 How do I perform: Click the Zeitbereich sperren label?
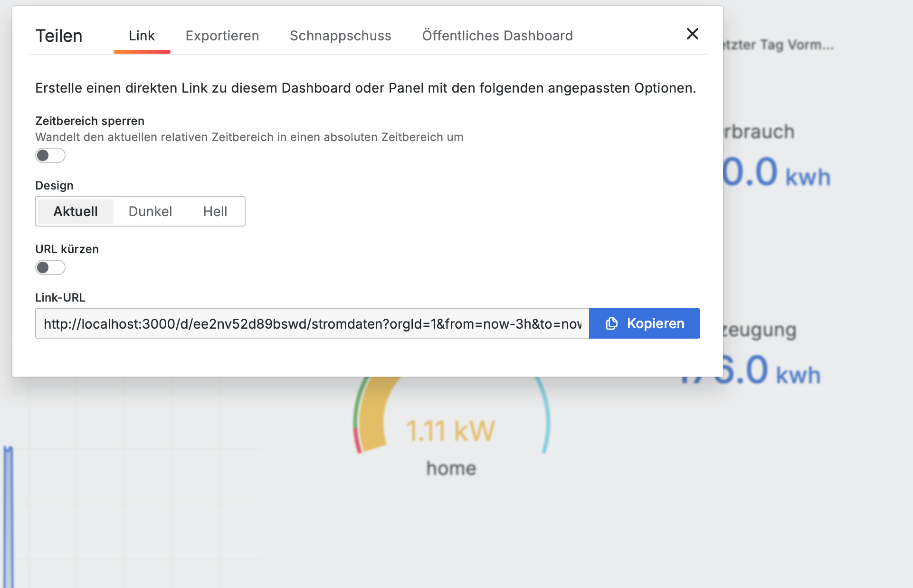[x=90, y=121]
